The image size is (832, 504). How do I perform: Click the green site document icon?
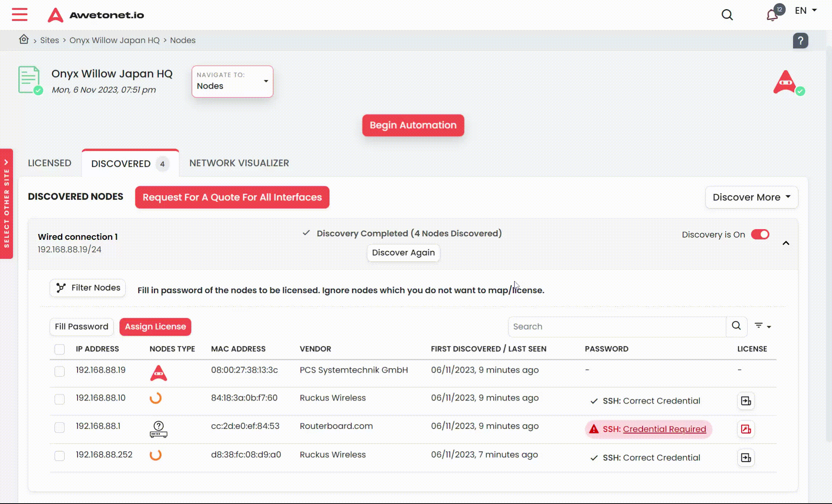(x=30, y=80)
